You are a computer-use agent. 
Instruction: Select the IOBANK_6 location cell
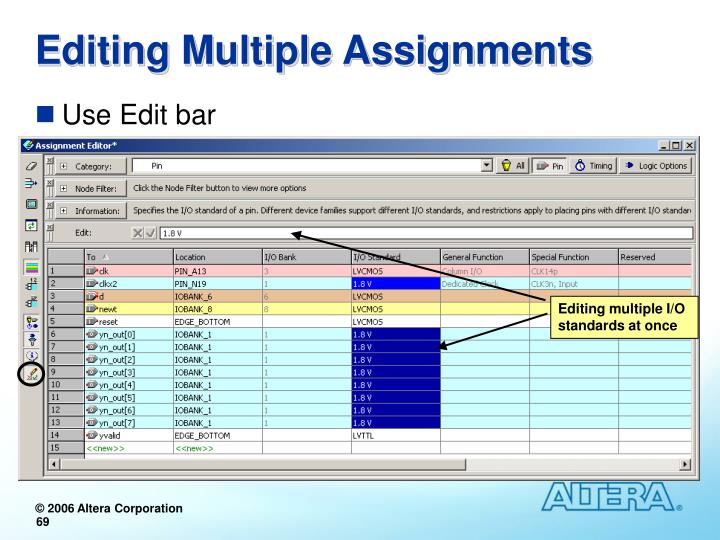pyautogui.click(x=218, y=297)
